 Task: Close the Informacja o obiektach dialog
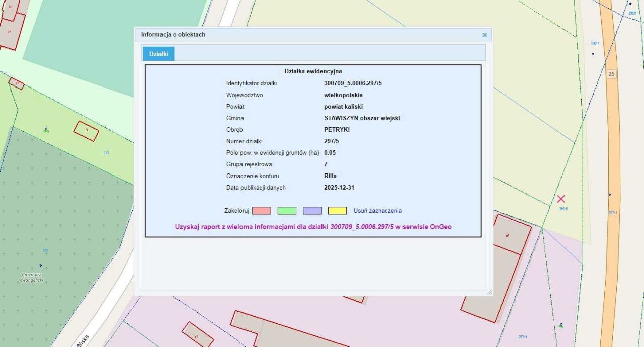pos(484,35)
